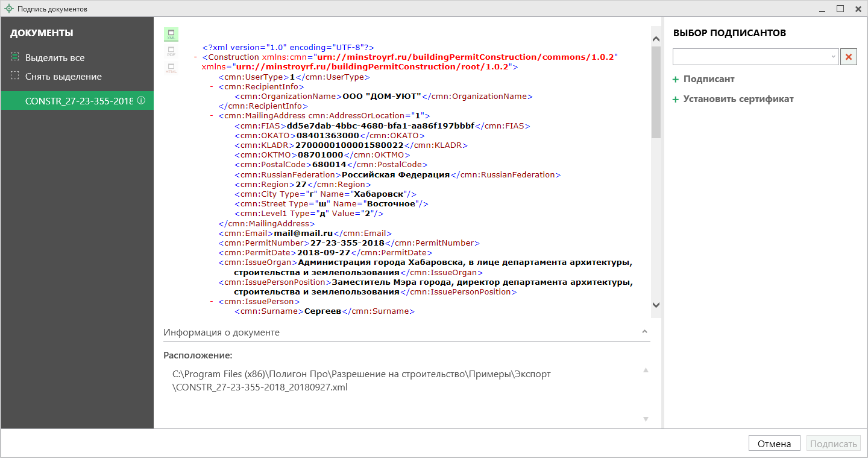The width and height of the screenshot is (868, 458).
Task: Collapse the root Construction XML node
Action: [196, 57]
